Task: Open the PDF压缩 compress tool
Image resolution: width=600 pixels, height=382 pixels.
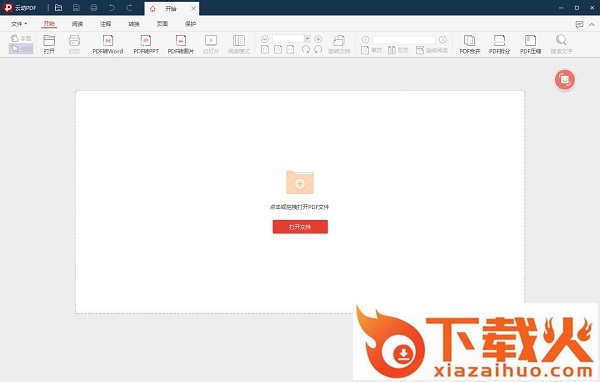Action: click(531, 44)
